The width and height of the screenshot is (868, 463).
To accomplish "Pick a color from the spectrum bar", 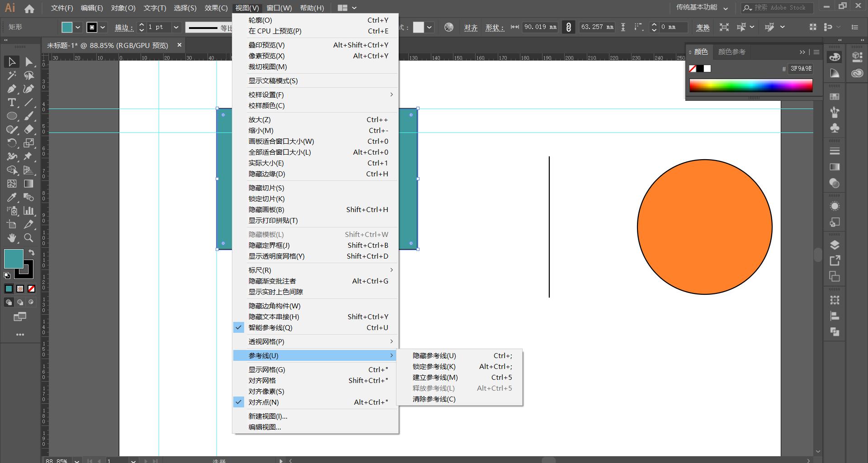I will pos(750,85).
